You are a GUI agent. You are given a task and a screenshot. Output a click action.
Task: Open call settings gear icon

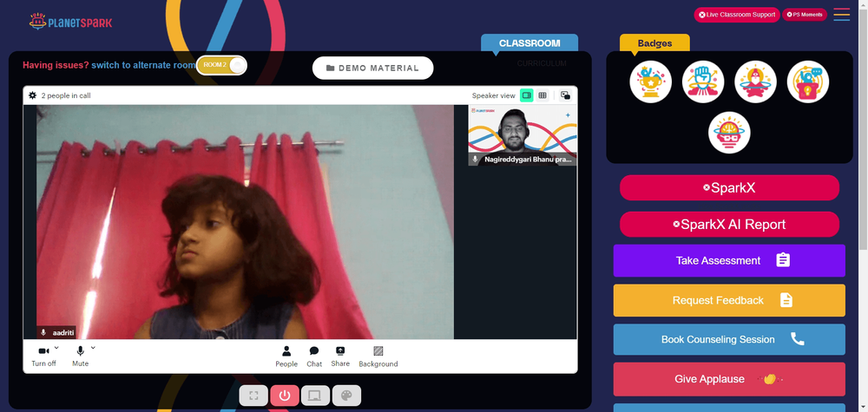coord(33,95)
